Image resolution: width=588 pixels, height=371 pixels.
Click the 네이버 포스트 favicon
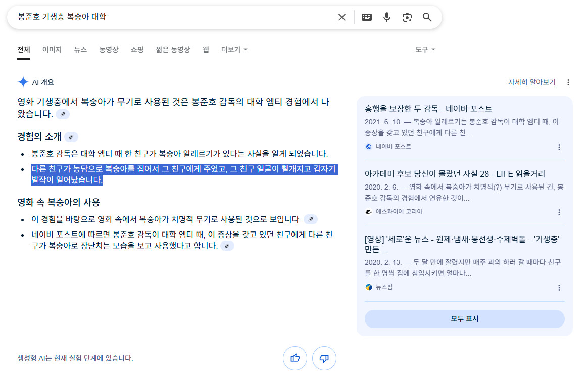tap(369, 147)
